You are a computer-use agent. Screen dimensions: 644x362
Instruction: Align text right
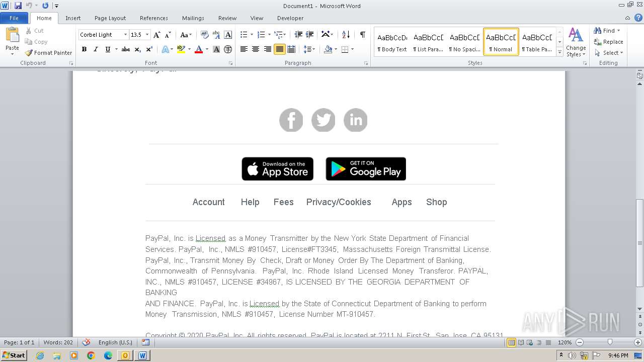point(267,49)
